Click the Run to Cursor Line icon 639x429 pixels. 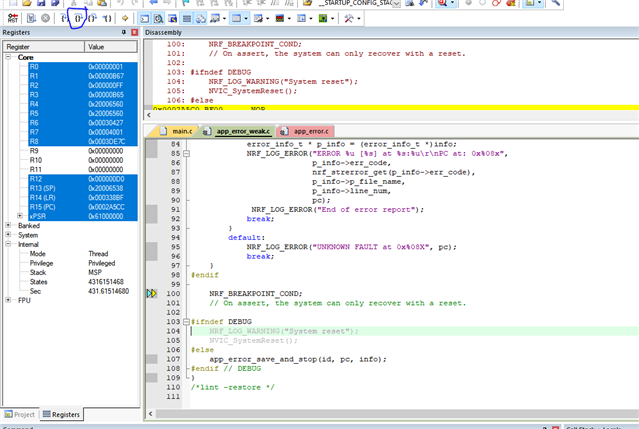pyautogui.click(x=107, y=18)
